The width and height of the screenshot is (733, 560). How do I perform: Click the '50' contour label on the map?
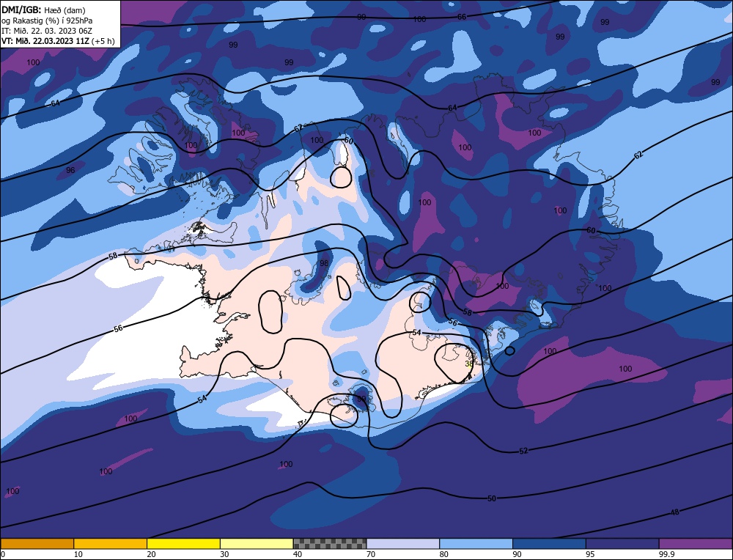[x=491, y=498]
